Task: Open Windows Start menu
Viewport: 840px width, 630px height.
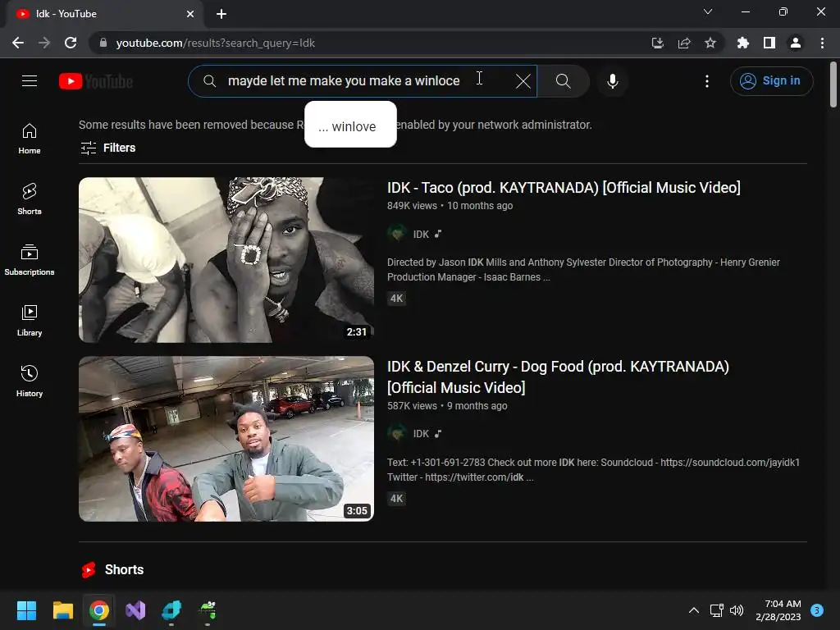Action: coord(26,610)
